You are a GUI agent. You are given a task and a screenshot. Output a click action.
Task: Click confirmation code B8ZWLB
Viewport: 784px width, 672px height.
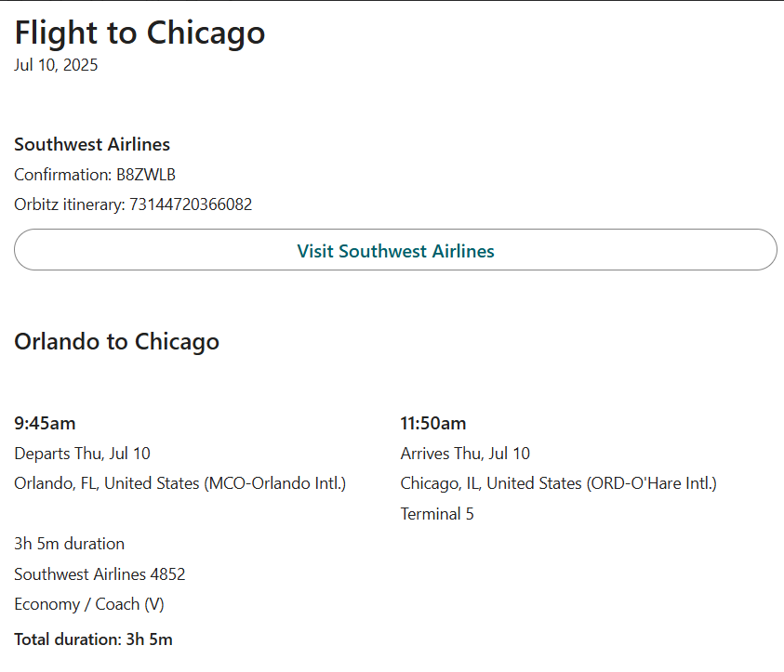pos(146,175)
